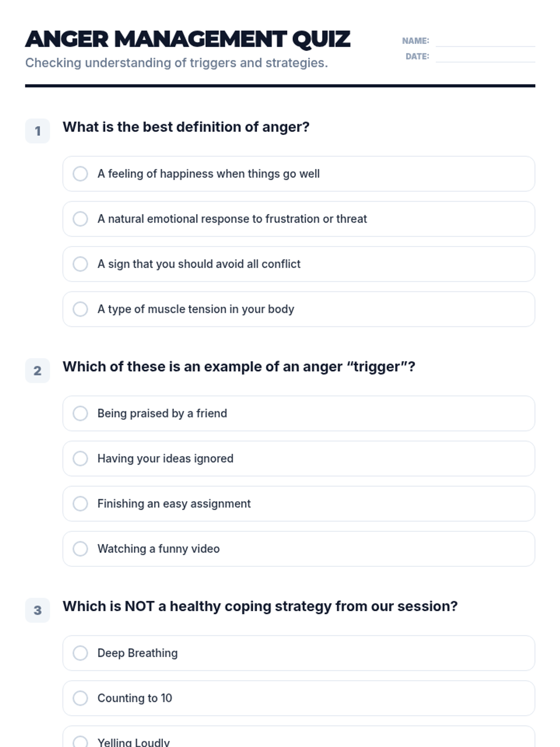Click question number 2 badge
The height and width of the screenshot is (747, 560).
(37, 371)
